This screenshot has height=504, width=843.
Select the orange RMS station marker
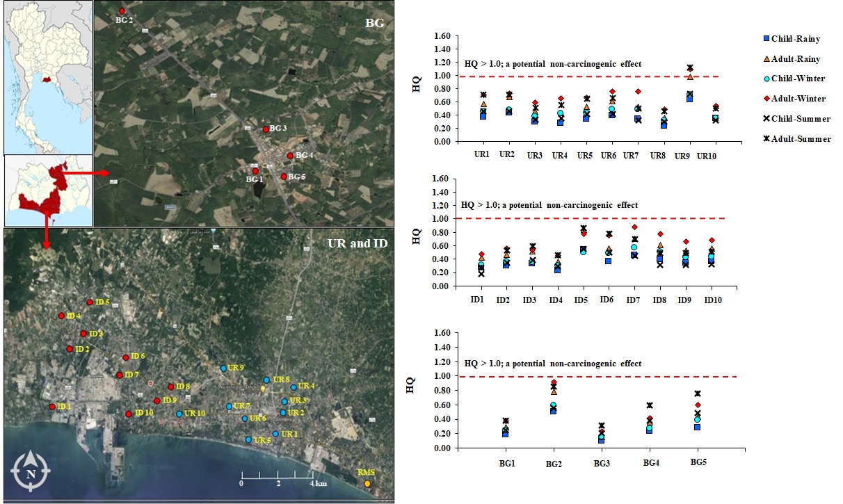coord(367,483)
